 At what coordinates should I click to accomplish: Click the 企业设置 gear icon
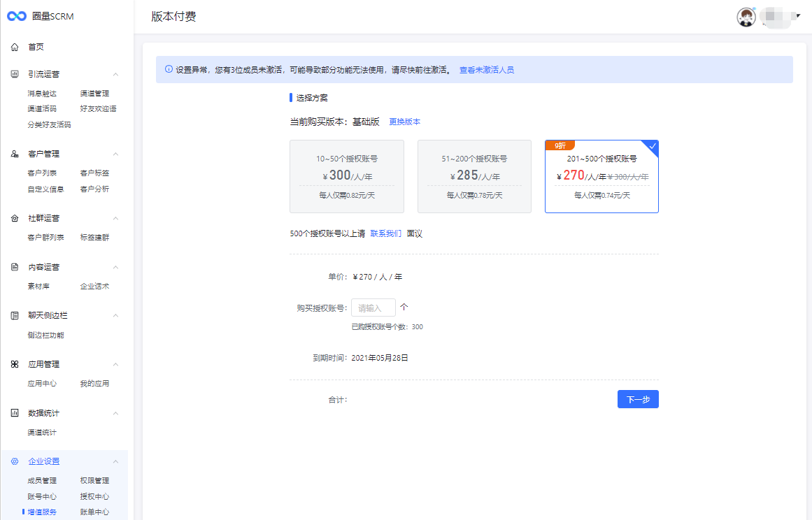pyautogui.click(x=15, y=461)
